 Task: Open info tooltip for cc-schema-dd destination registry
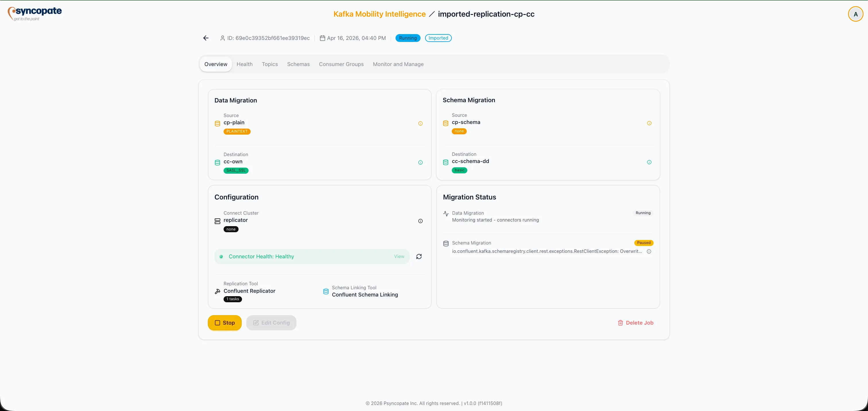click(x=649, y=162)
